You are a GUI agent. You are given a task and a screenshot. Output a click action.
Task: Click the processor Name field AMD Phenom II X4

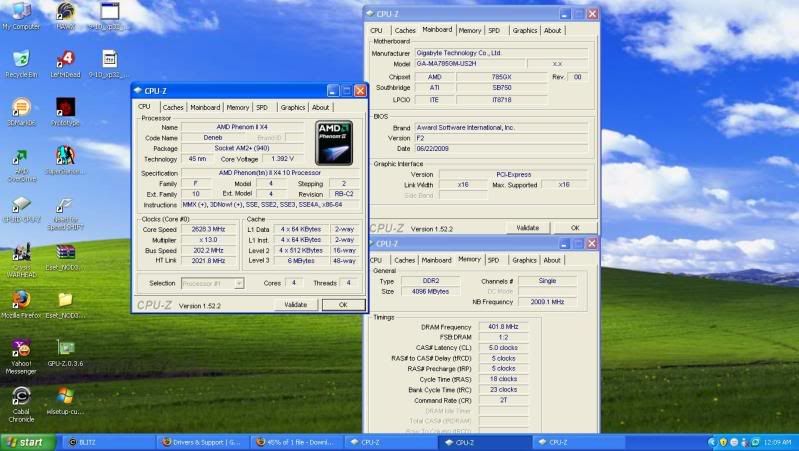243,127
